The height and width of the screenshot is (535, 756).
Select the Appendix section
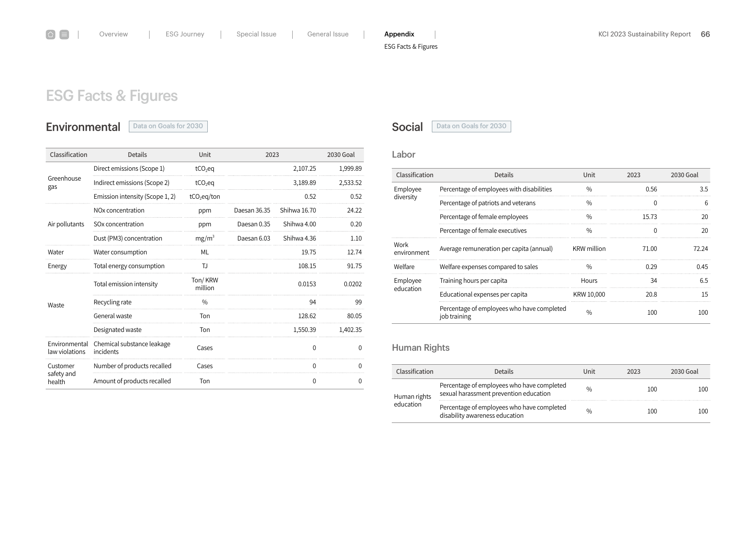click(399, 34)
